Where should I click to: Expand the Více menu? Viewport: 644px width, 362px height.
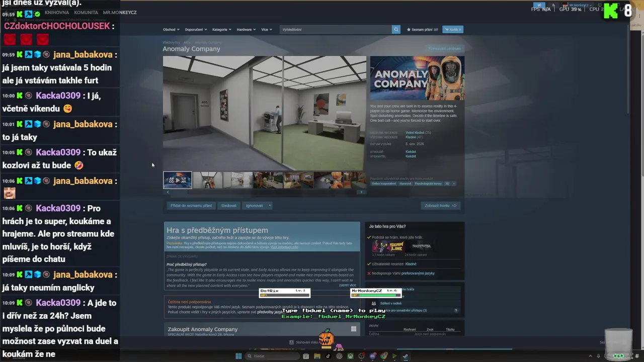coord(266,29)
